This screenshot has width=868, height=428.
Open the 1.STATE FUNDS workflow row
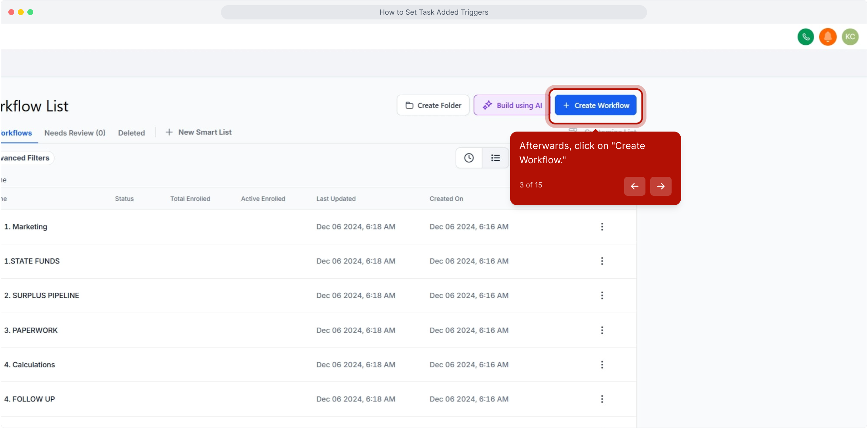click(32, 261)
